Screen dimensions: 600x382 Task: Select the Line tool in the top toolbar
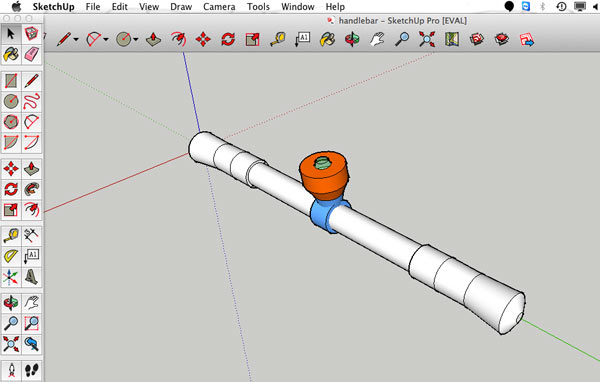[x=64, y=39]
